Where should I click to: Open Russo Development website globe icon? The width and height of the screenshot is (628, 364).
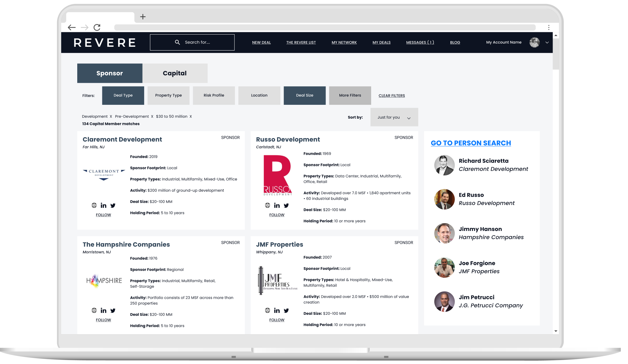click(x=267, y=205)
